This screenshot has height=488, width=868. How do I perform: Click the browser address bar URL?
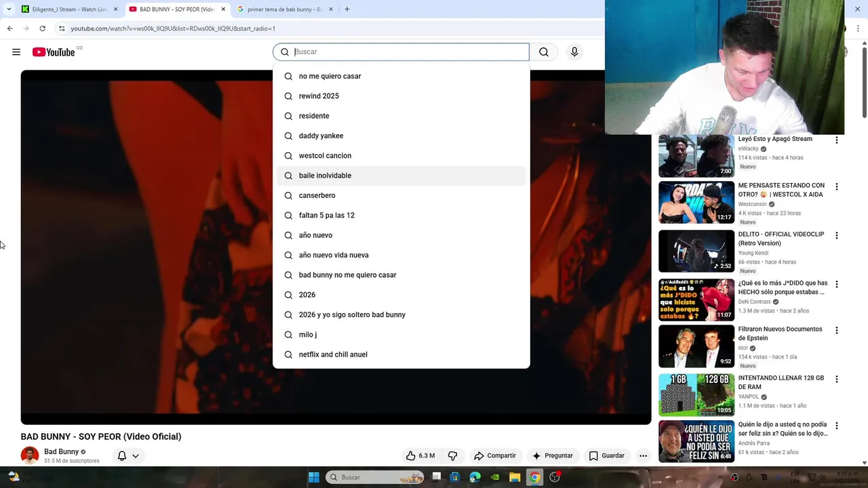(x=173, y=28)
